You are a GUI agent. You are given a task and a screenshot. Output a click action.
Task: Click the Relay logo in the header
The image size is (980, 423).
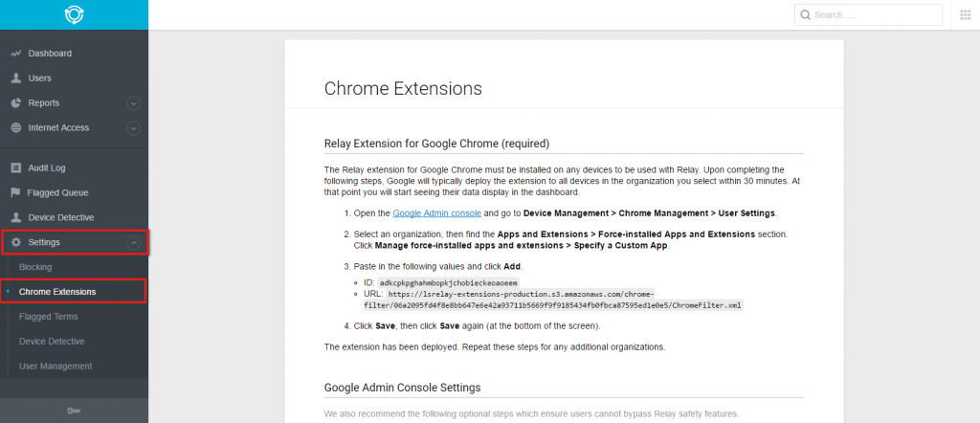click(75, 14)
